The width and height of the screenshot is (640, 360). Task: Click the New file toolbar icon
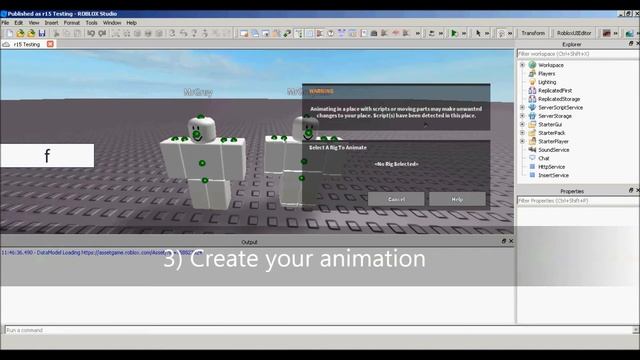coord(9,33)
